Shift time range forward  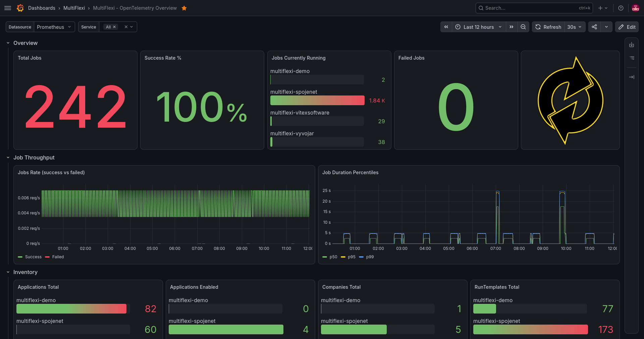pyautogui.click(x=511, y=27)
